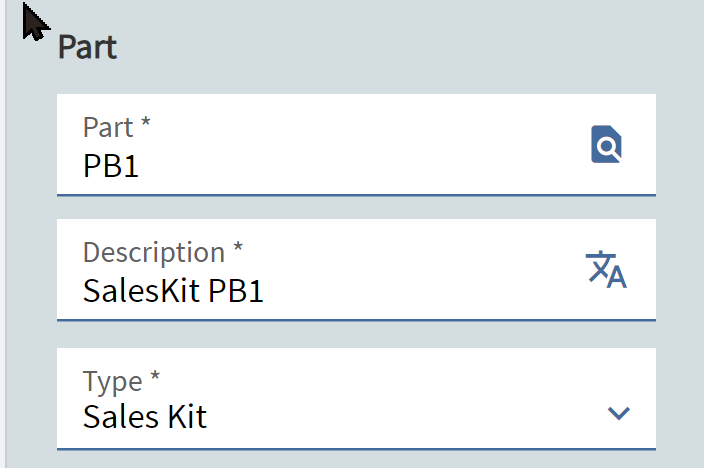Click the Sales Kit selected value
704x468 pixels.
[145, 417]
